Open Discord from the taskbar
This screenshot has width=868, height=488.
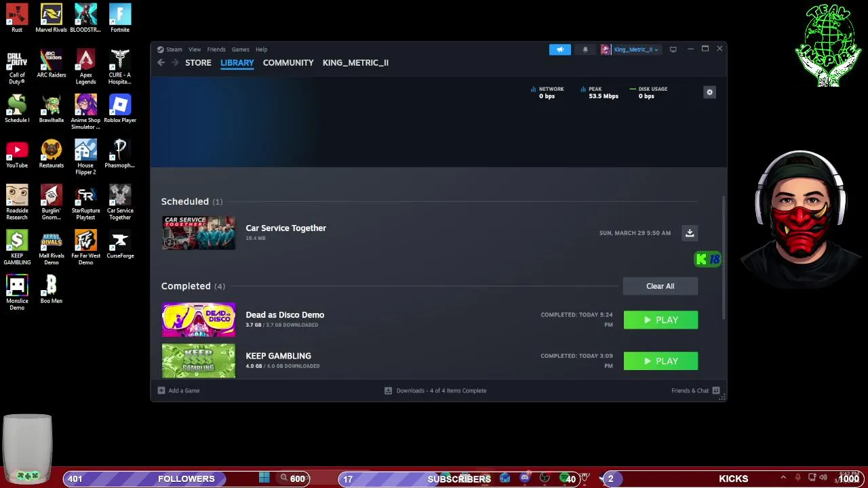[x=524, y=479]
